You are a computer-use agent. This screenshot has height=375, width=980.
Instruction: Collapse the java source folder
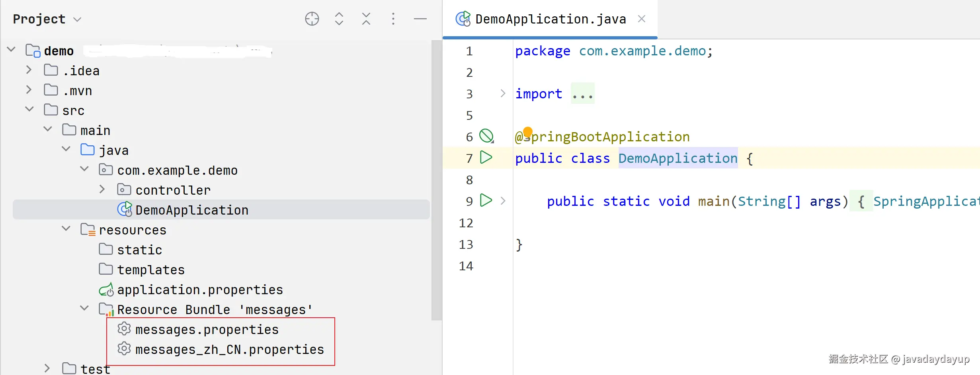pyautogui.click(x=66, y=148)
